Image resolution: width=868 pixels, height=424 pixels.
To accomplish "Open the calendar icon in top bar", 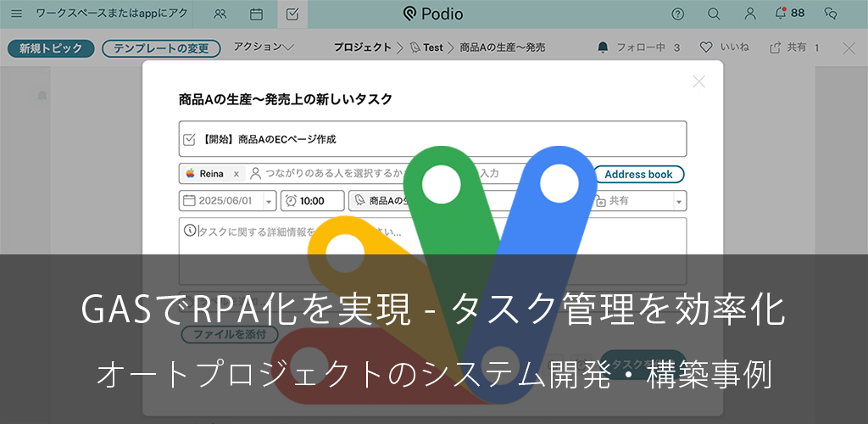I will pos(256,14).
